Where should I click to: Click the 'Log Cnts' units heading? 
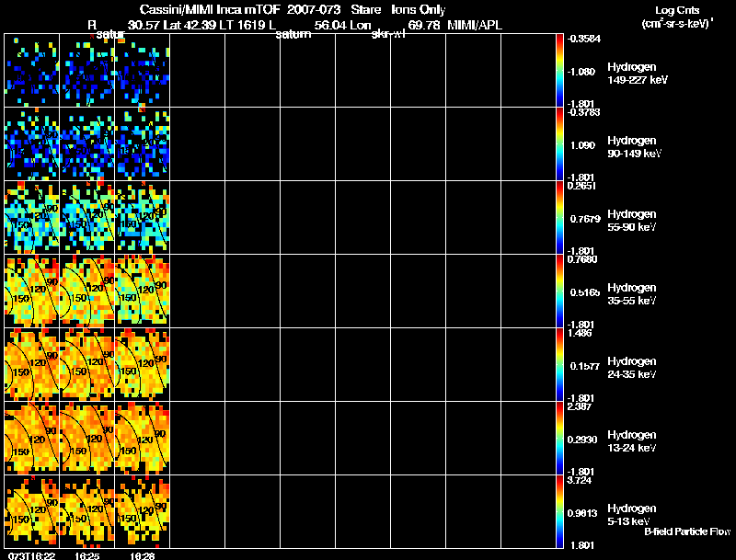677,10
